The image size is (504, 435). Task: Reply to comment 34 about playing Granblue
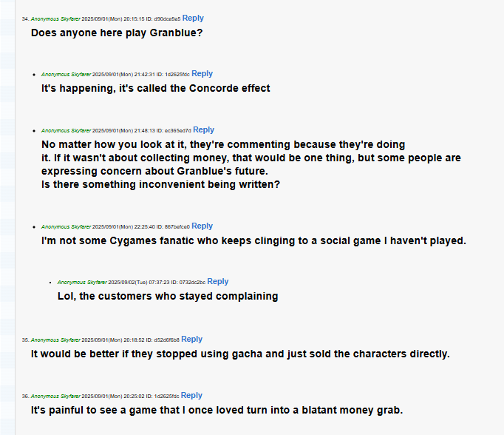pyautogui.click(x=193, y=18)
